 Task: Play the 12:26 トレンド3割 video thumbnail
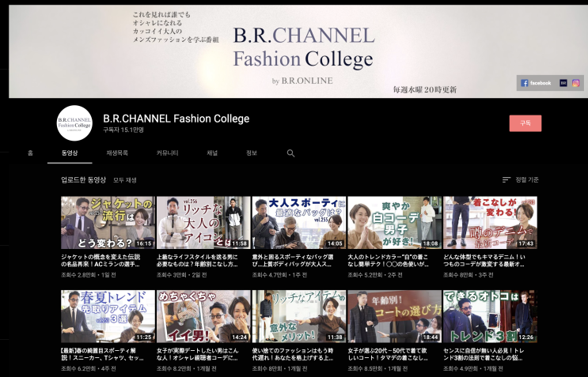click(x=490, y=316)
